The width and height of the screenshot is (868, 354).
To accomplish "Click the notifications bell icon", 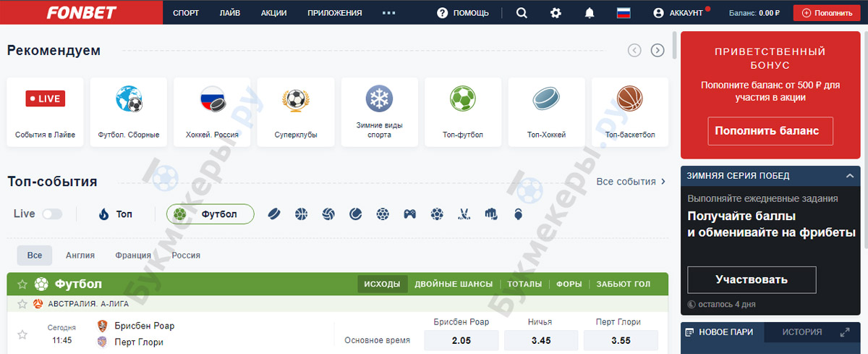I will (590, 13).
